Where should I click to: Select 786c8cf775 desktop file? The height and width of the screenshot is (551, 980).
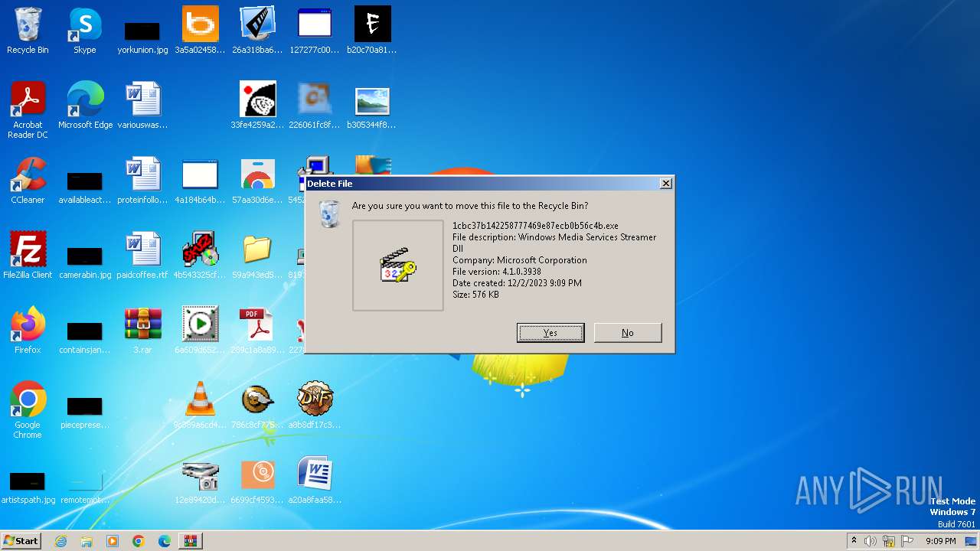coord(257,406)
